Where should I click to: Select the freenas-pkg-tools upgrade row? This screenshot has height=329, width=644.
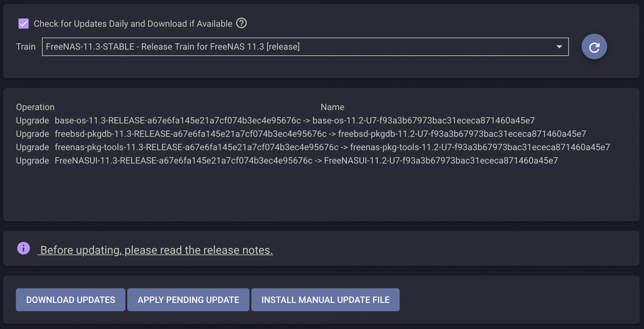coord(313,147)
